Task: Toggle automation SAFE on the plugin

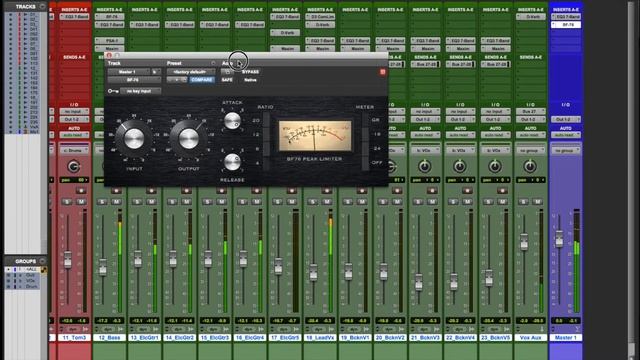Action: [x=227, y=80]
